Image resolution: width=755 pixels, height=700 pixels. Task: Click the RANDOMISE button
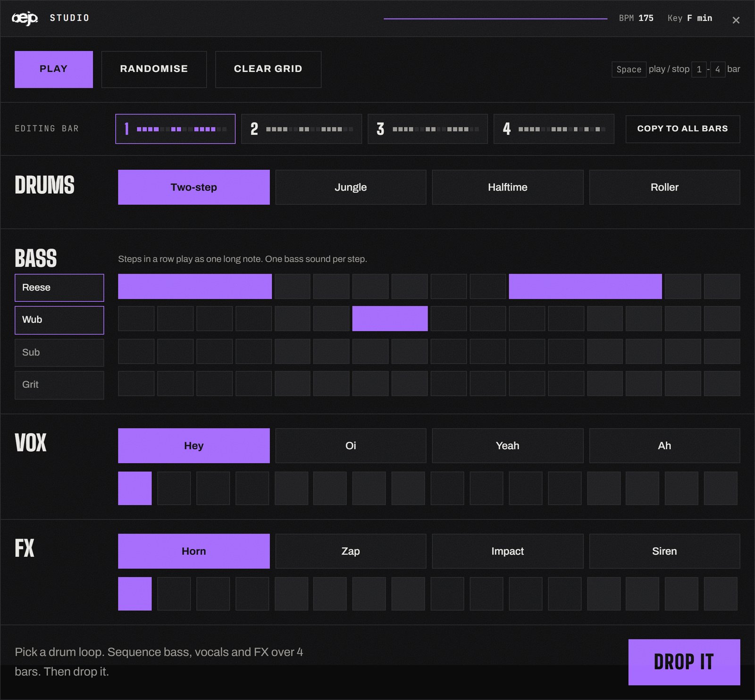154,69
